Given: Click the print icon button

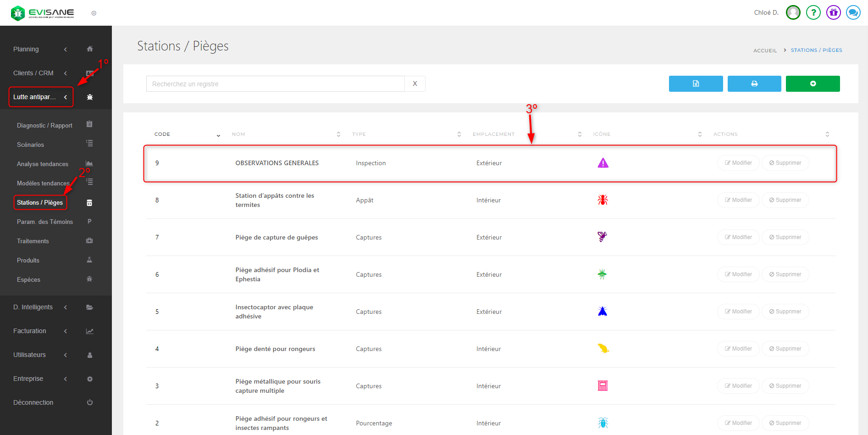Looking at the screenshot, I should point(754,84).
